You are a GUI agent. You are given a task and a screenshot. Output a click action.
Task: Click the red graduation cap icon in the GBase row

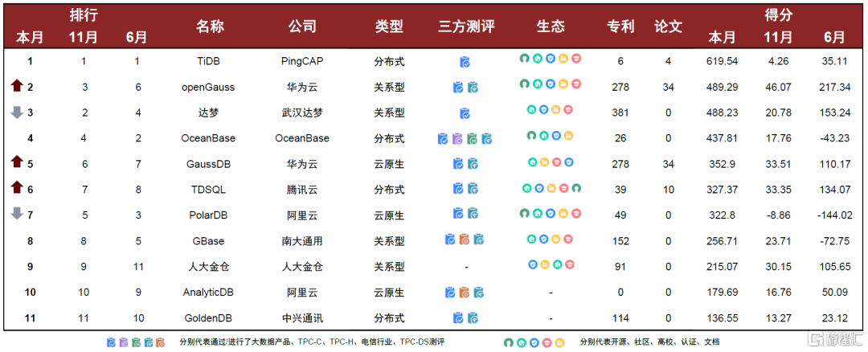pos(568,239)
